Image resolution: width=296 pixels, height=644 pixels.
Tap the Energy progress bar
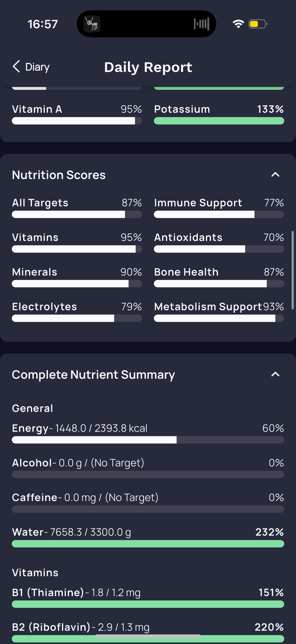pos(148,440)
